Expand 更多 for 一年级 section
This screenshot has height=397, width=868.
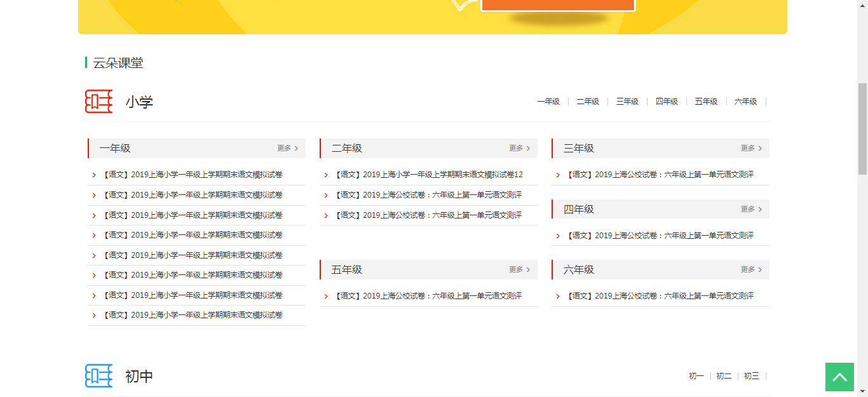coord(287,148)
